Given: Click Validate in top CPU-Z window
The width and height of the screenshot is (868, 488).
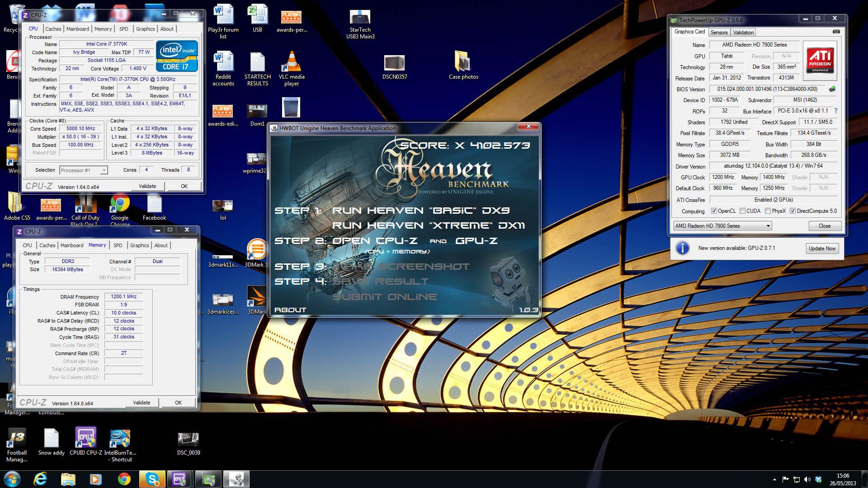Looking at the screenshot, I should pos(147,186).
